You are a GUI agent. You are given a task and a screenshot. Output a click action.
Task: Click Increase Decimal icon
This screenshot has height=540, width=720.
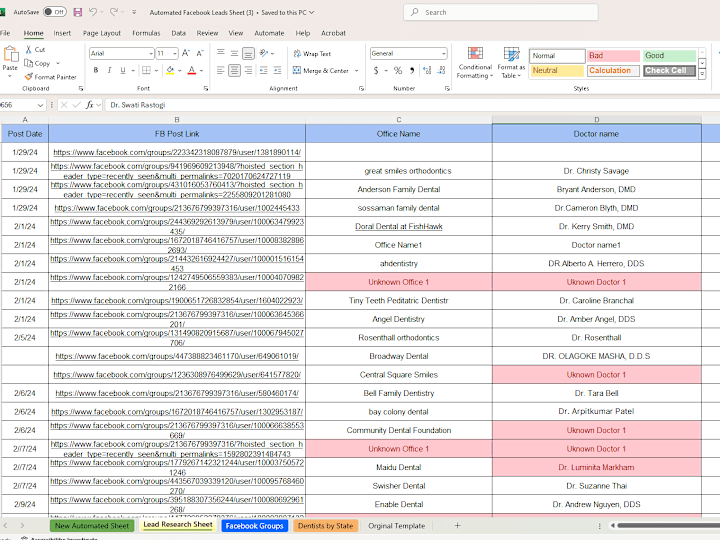(427, 70)
